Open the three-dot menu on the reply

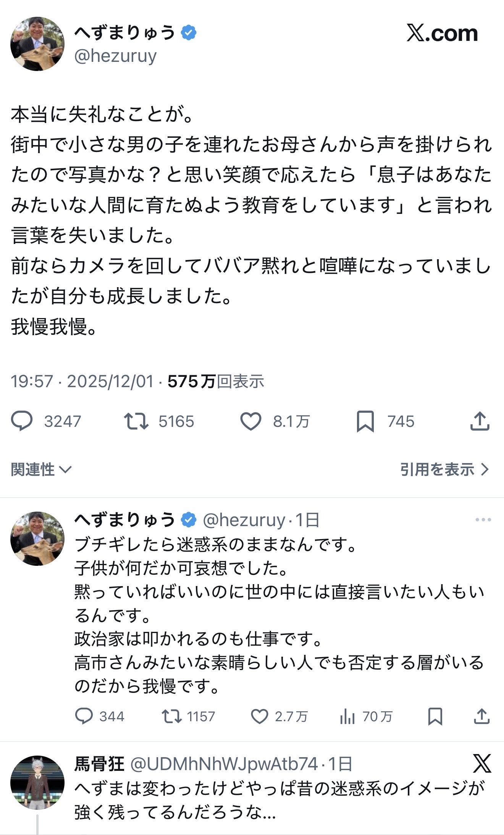[x=483, y=520]
